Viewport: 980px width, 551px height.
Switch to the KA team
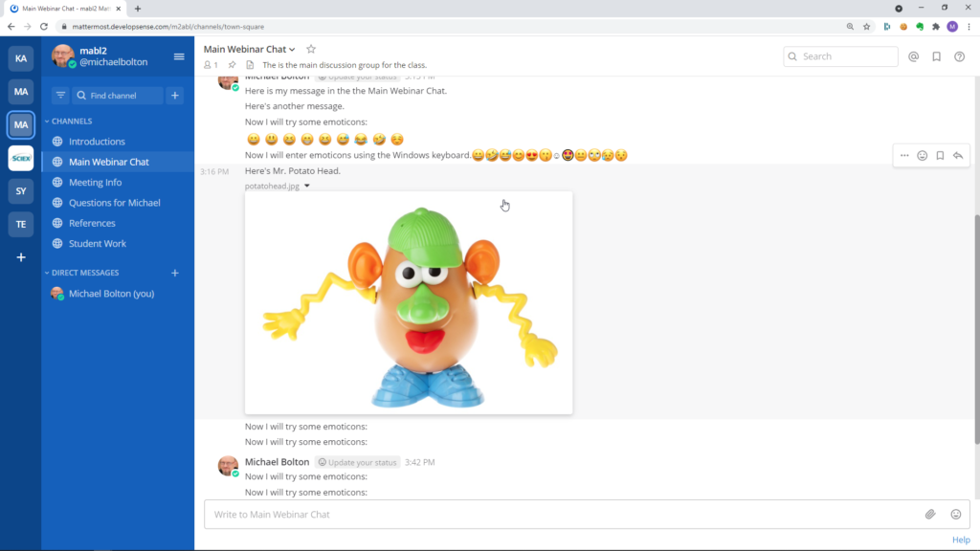21,58
